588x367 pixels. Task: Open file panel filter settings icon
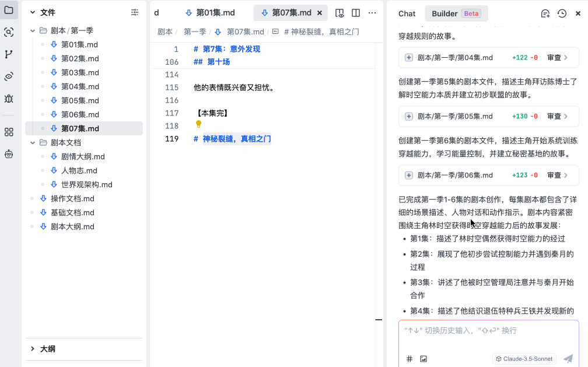click(135, 12)
